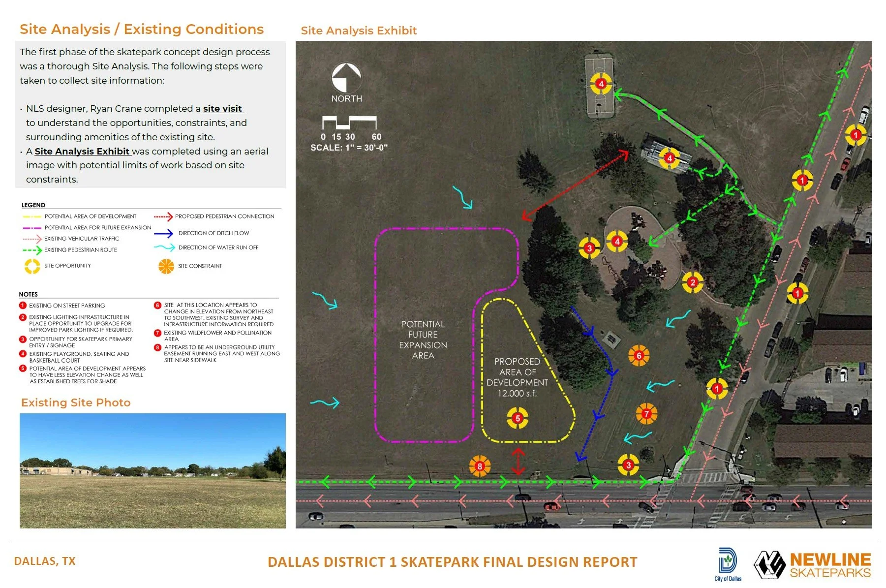886x588 pixels.
Task: Click the "Existing Site Photo" heading
Action: 76,402
